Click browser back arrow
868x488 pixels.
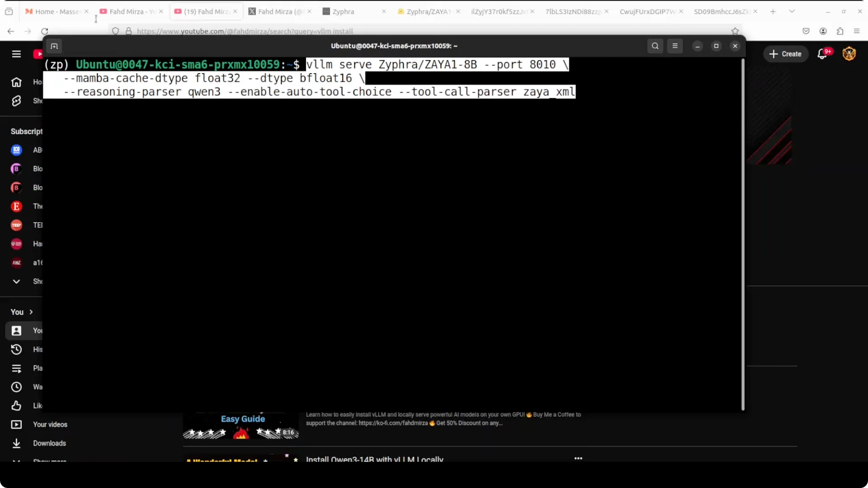click(11, 31)
